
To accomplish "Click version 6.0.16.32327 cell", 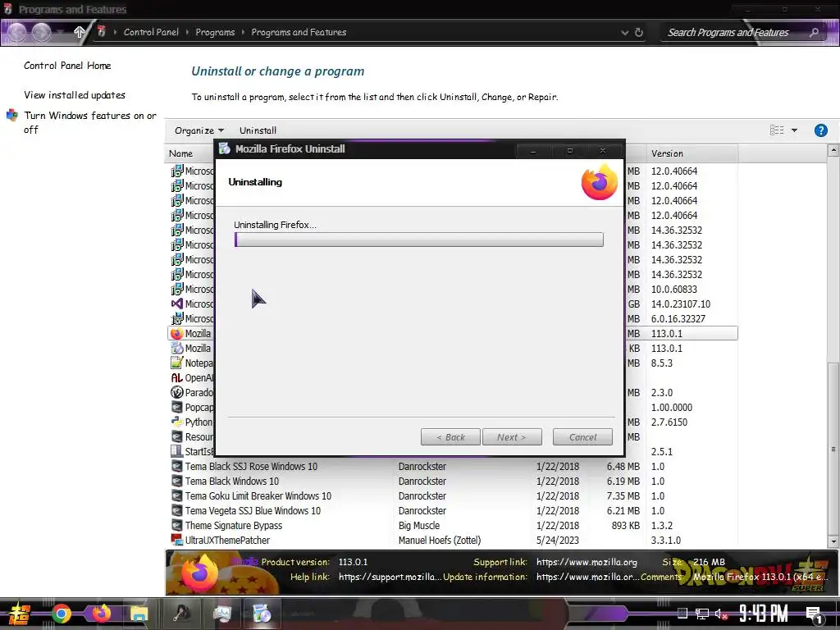I will click(678, 319).
